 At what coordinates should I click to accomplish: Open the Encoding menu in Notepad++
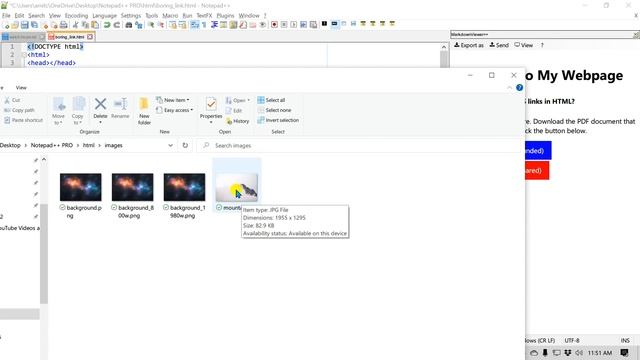[76, 16]
